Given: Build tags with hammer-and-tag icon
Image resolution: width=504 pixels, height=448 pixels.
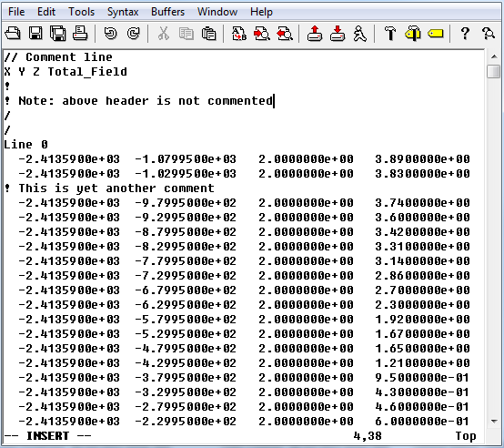Looking at the screenshot, I should (x=413, y=34).
